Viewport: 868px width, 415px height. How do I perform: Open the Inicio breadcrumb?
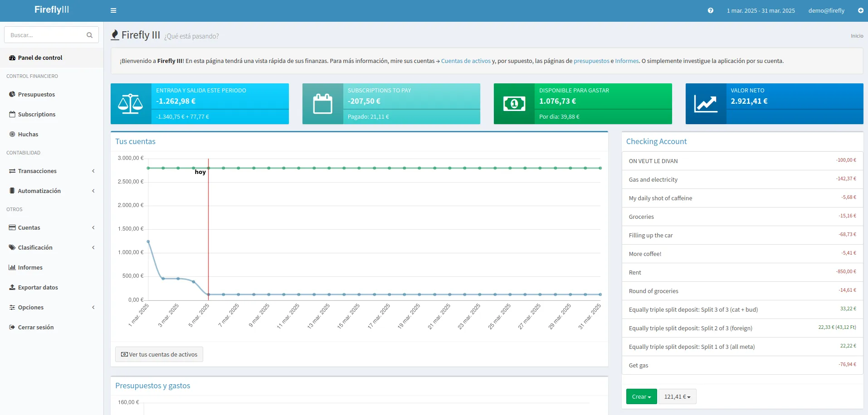856,36
